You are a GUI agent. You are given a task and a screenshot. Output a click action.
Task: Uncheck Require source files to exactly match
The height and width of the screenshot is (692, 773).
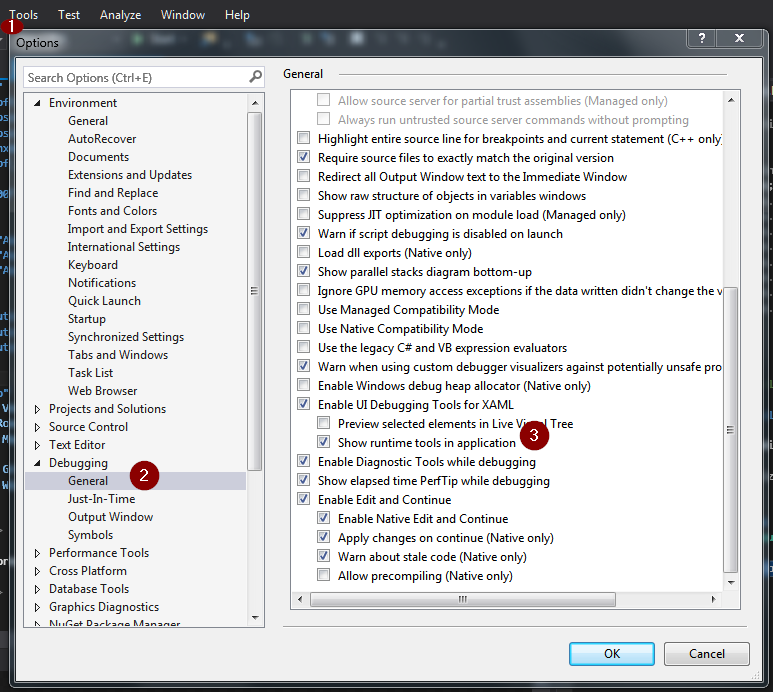pyautogui.click(x=303, y=157)
